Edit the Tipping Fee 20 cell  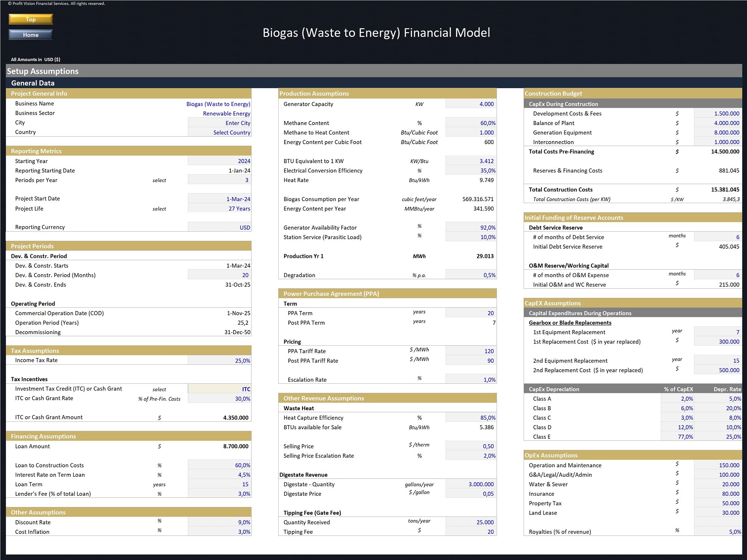(x=471, y=532)
